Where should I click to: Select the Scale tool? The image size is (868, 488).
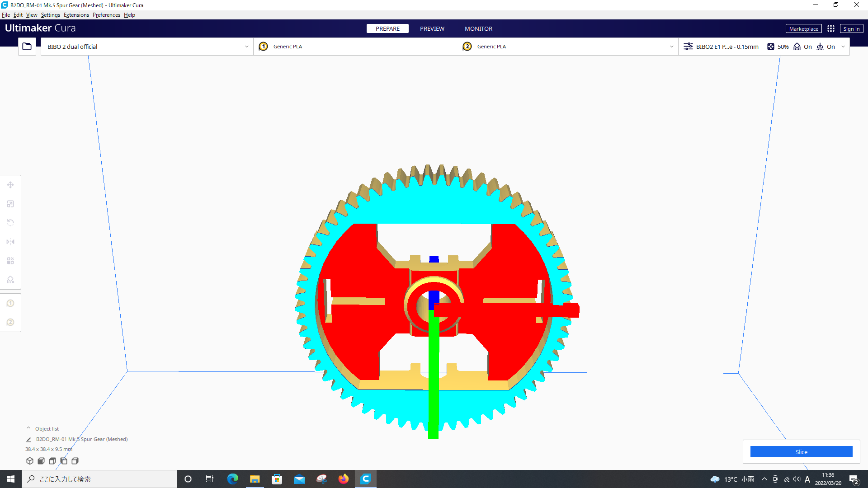click(x=10, y=204)
